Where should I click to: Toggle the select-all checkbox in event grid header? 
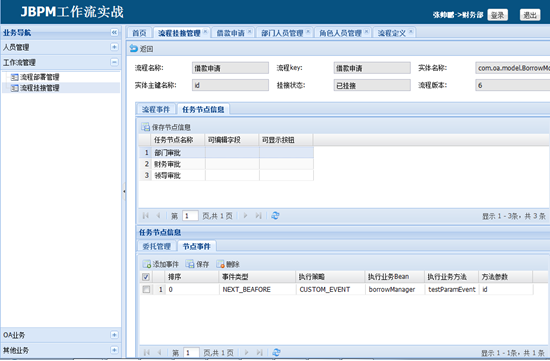coord(146,277)
